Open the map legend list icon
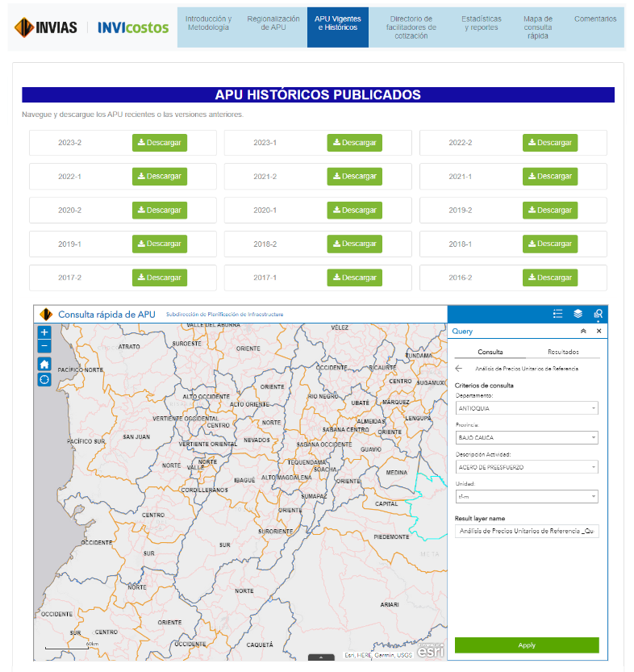The image size is (634, 672). click(557, 314)
